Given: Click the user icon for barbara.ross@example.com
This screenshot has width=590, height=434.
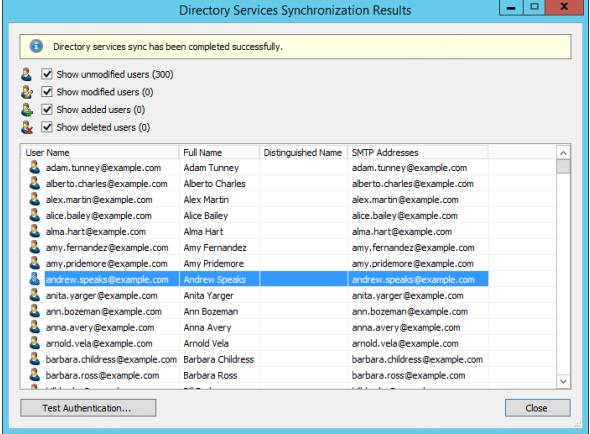Looking at the screenshot, I should point(35,375).
